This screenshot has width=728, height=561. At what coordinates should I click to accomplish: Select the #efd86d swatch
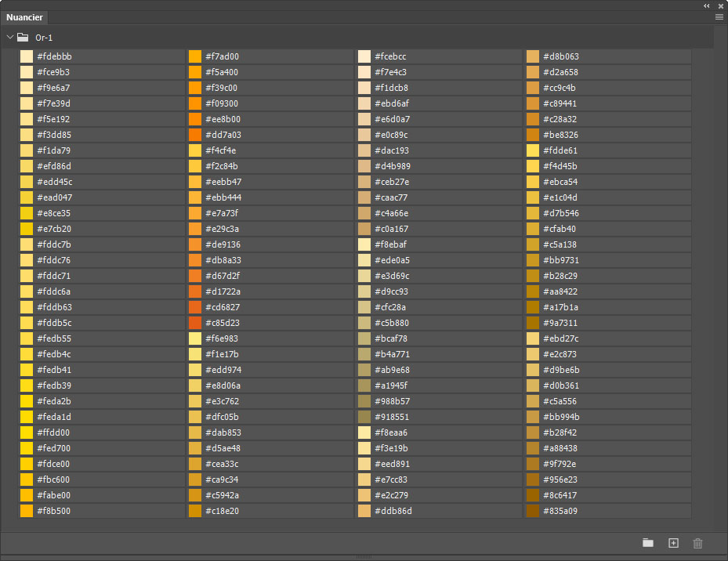click(27, 166)
